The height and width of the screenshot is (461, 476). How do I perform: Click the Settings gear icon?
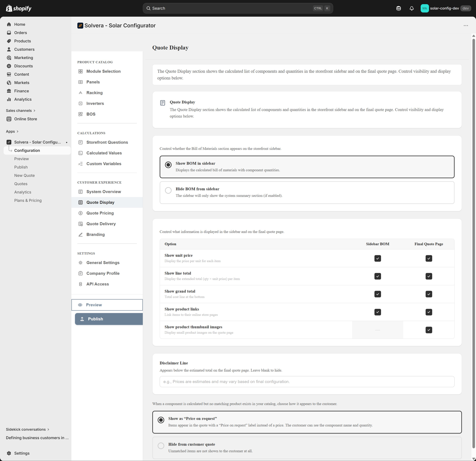[x=9, y=453]
